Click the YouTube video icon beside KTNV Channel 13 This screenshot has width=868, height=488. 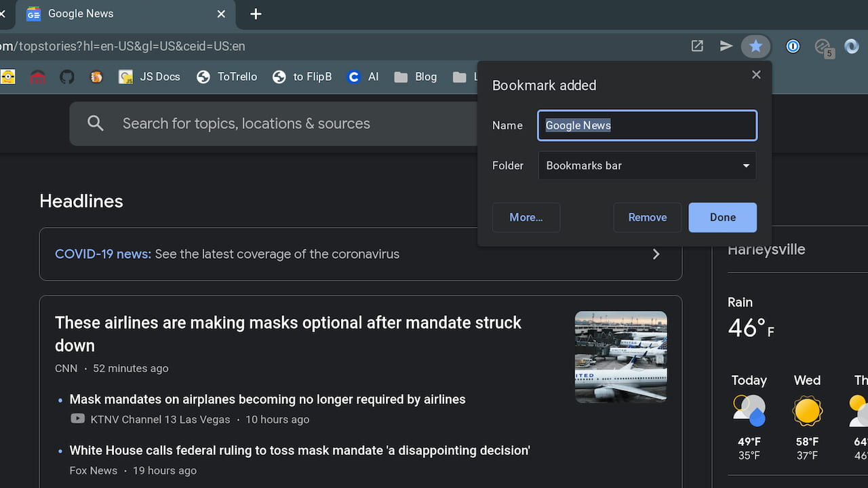coord(78,419)
